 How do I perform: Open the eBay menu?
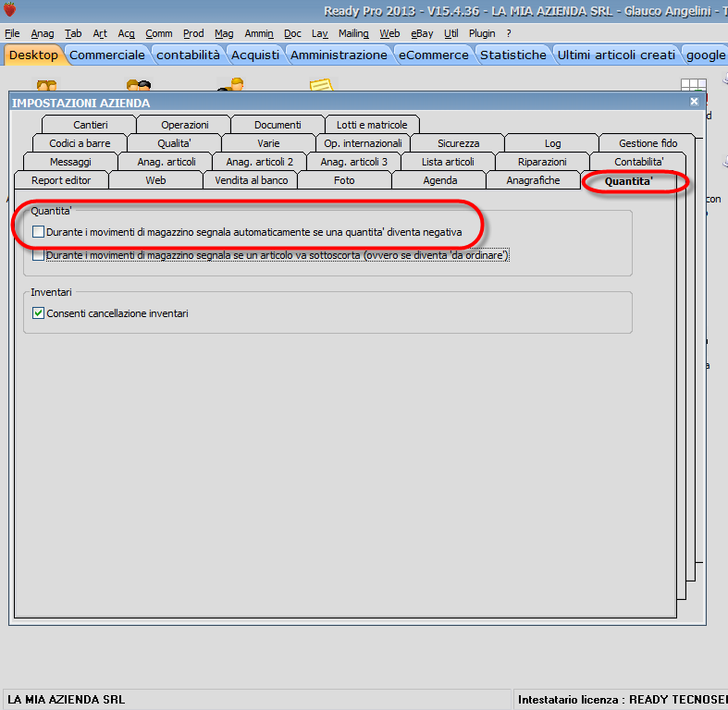point(422,33)
